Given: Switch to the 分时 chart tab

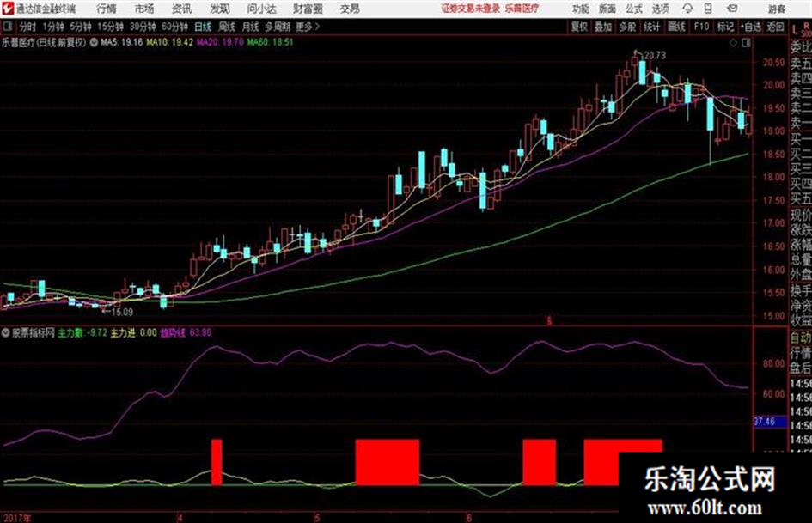Looking at the screenshot, I should tap(27, 27).
